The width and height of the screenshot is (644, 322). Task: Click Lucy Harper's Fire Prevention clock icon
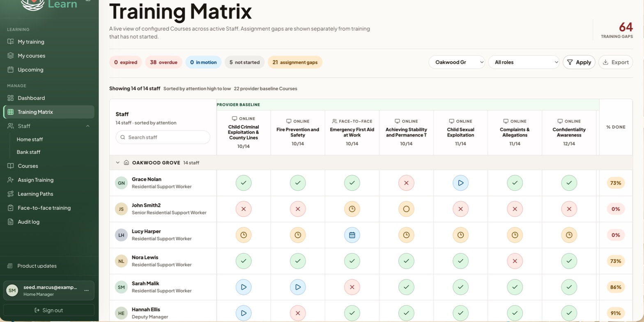click(298, 235)
